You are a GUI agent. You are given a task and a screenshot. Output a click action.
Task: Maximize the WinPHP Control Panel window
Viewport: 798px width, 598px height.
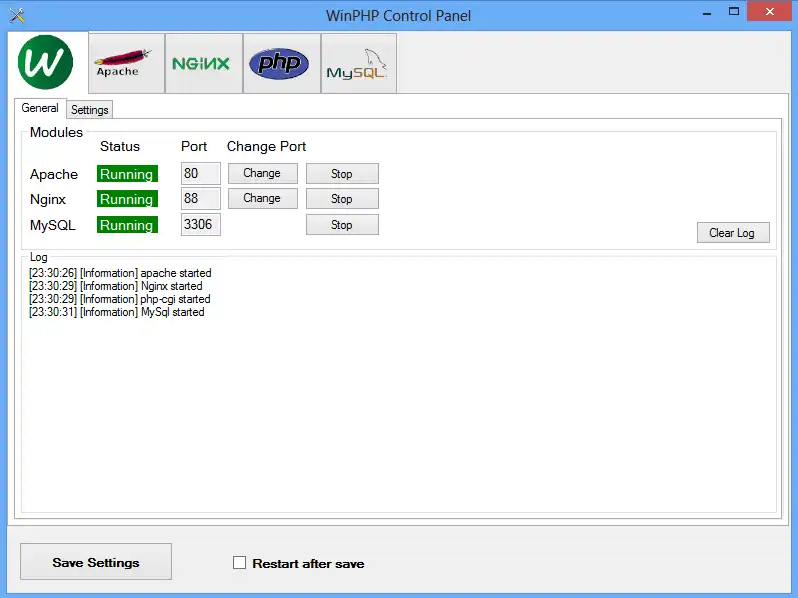pos(733,12)
